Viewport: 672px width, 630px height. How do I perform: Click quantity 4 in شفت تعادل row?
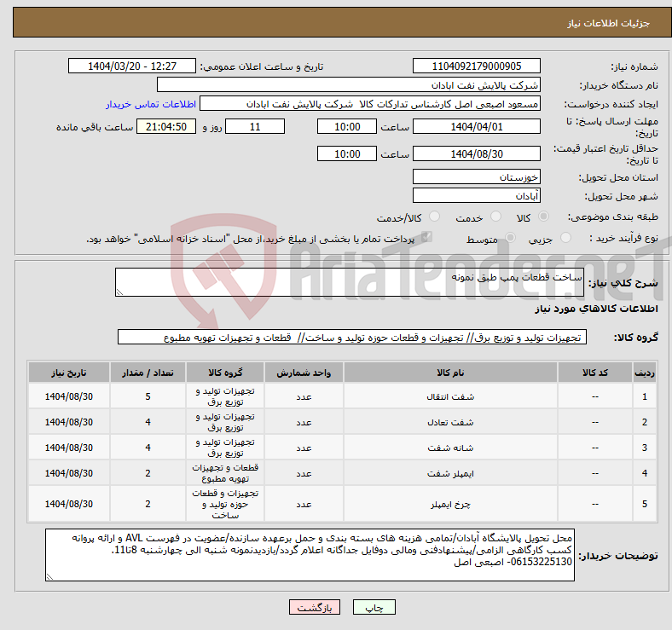tap(148, 422)
